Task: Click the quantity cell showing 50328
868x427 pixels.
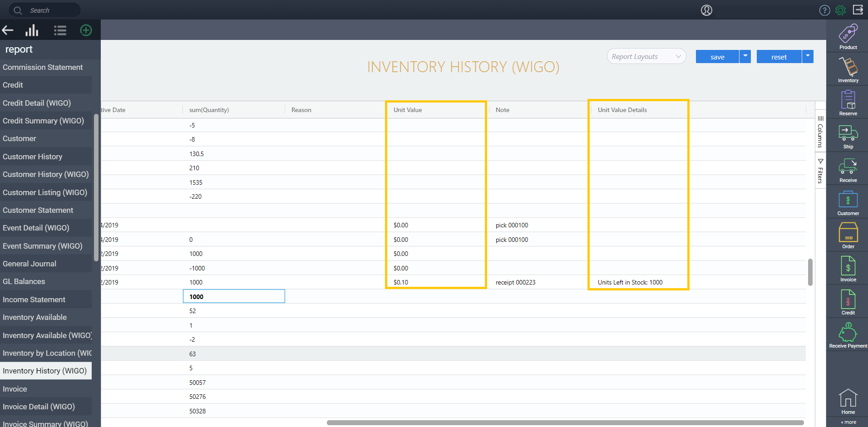Action: click(197, 411)
